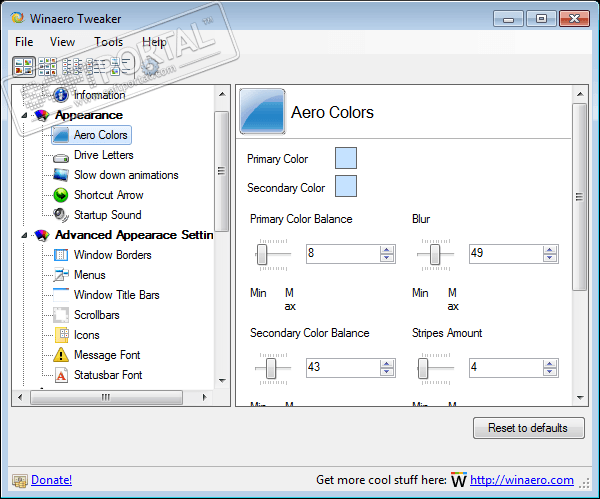The width and height of the screenshot is (600, 499).
Task: Open settings via toolbar gear icon
Action: (x=150, y=67)
